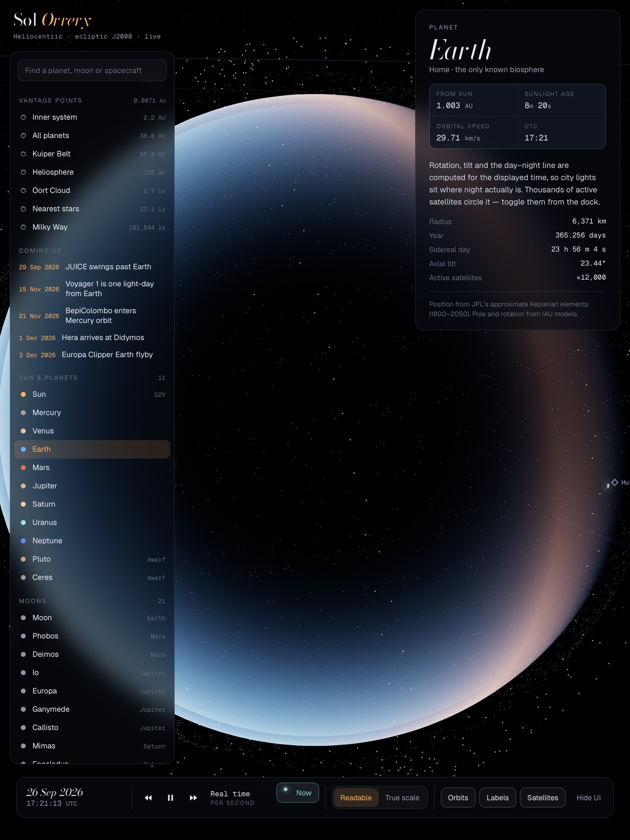Select Uranus in the list
630x840 pixels.
click(x=92, y=523)
